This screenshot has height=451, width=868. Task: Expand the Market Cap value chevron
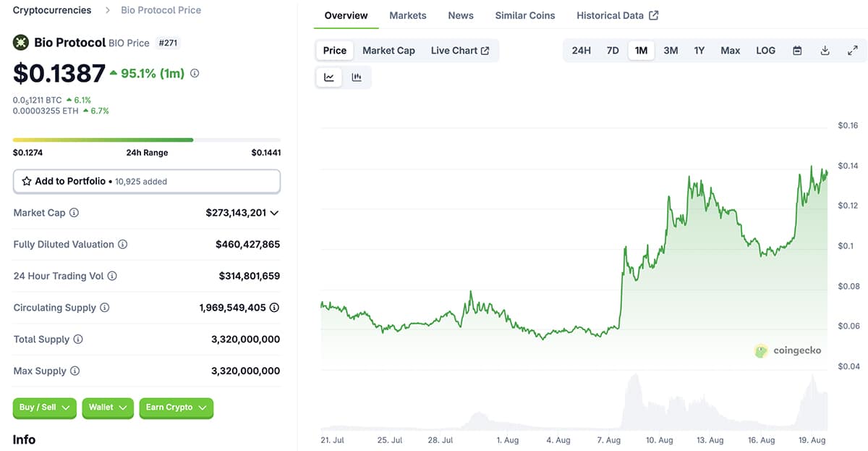[274, 213]
